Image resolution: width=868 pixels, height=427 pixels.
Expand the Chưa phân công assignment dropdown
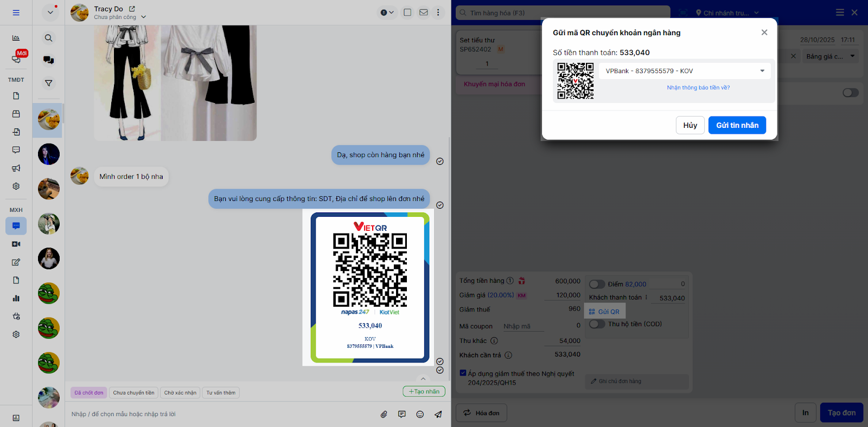(x=144, y=17)
